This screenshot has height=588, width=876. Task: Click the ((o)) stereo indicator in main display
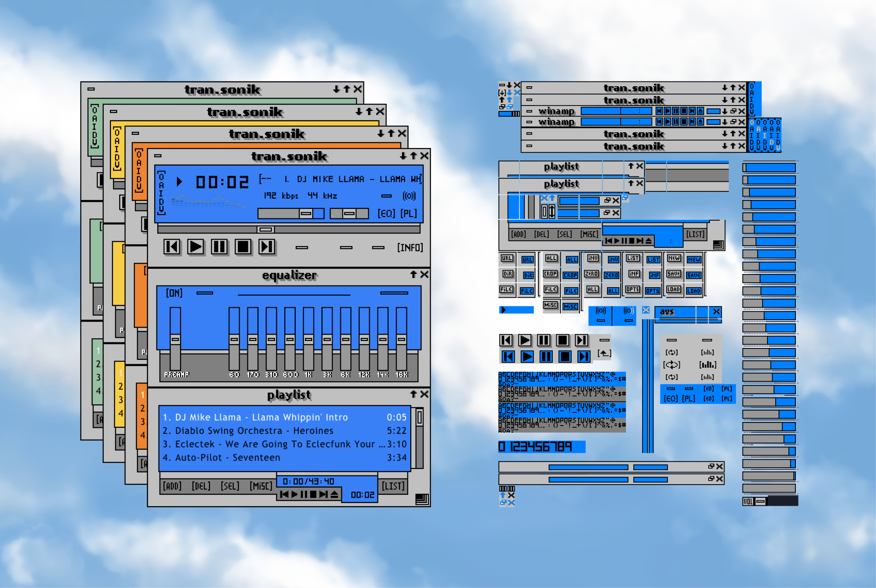[x=409, y=196]
